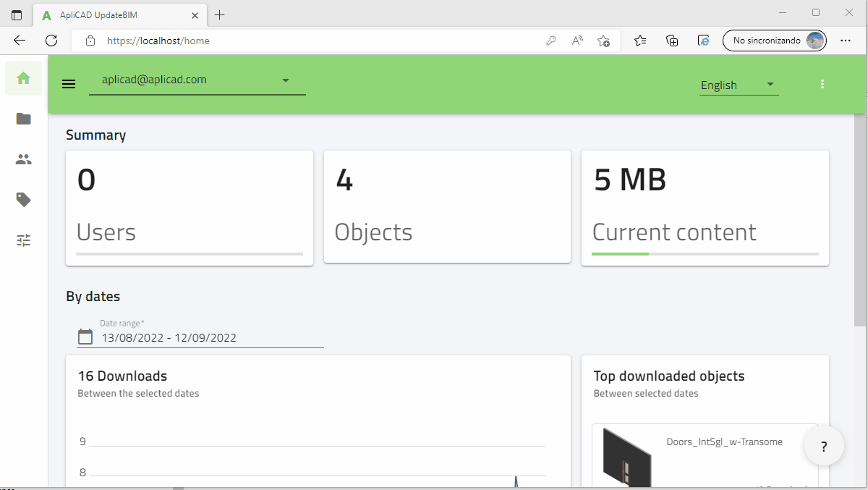Click the Users summary card

click(190, 208)
